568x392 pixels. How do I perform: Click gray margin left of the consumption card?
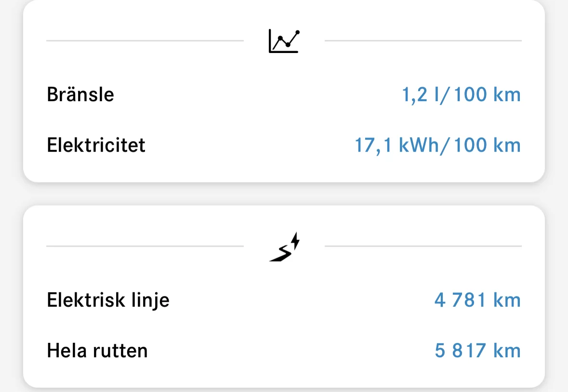[x=11, y=91]
